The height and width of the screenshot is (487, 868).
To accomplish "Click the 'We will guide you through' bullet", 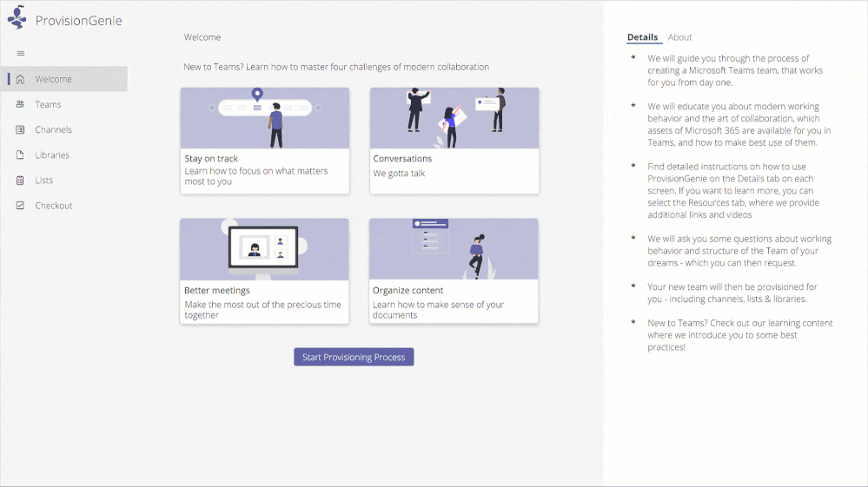I will (x=735, y=70).
